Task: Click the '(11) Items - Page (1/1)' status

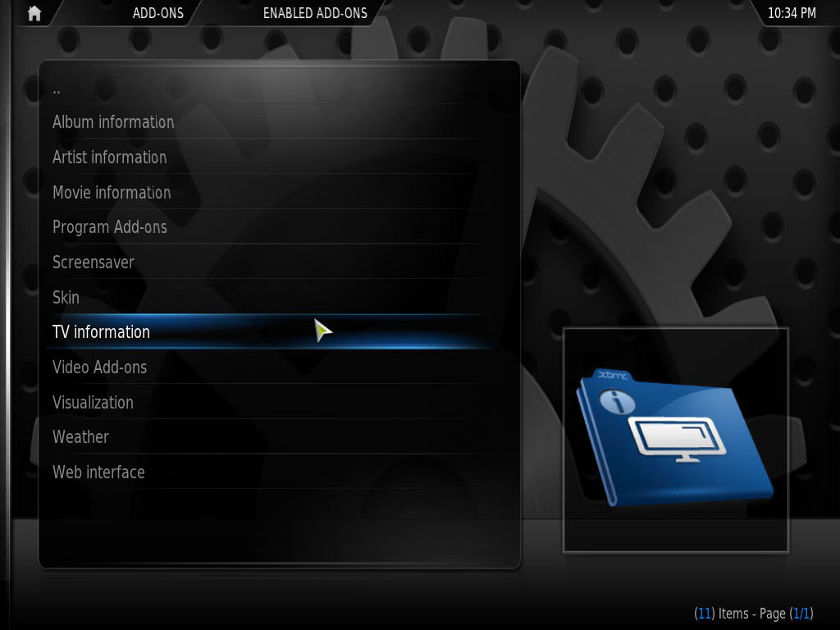Action: 754,614
